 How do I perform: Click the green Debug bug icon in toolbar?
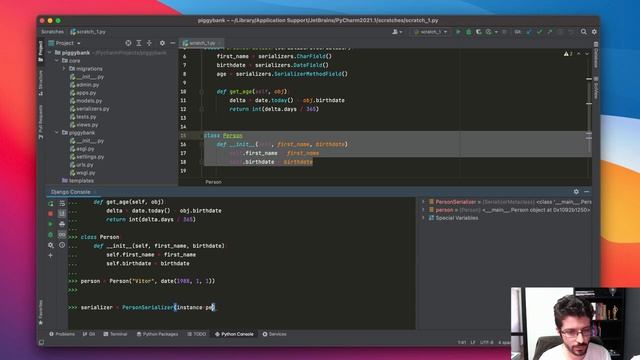click(x=469, y=32)
